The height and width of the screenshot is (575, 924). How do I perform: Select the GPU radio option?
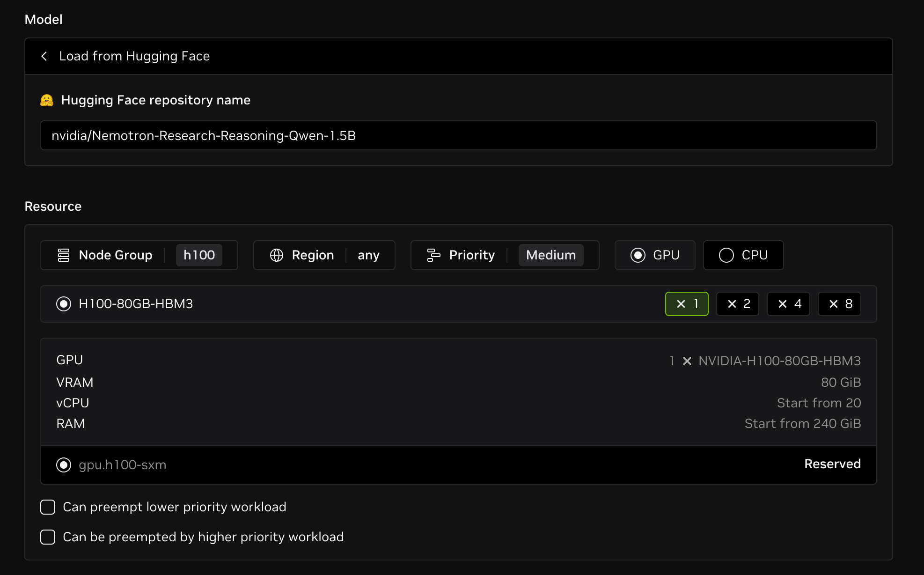655,255
